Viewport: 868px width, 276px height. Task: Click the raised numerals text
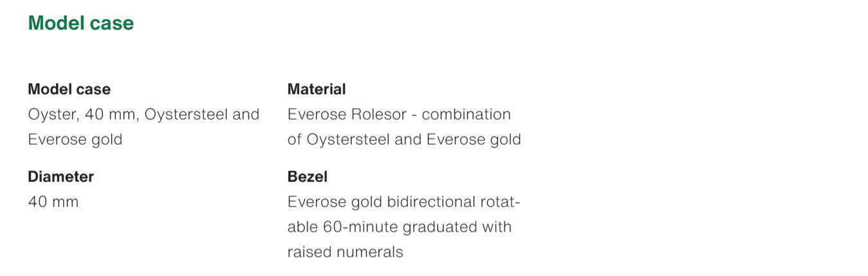click(345, 252)
